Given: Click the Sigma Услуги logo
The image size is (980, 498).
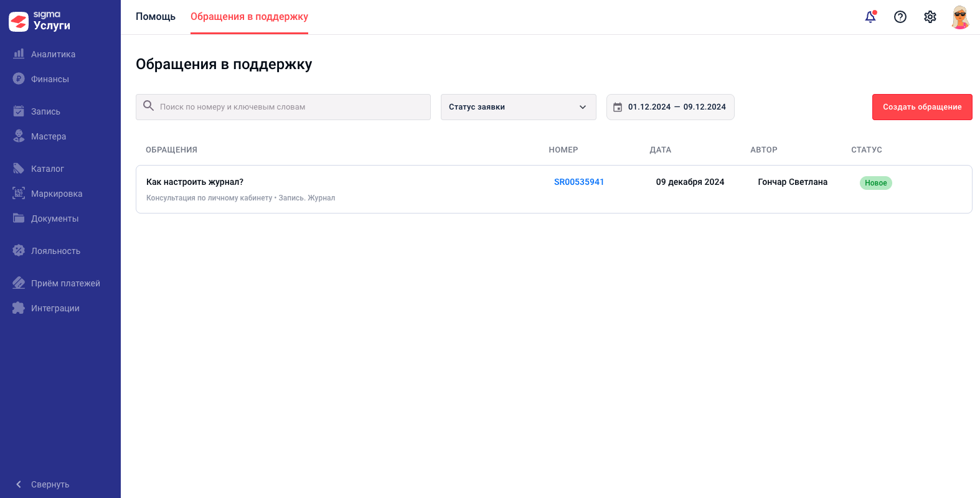Looking at the screenshot, I should [x=40, y=21].
